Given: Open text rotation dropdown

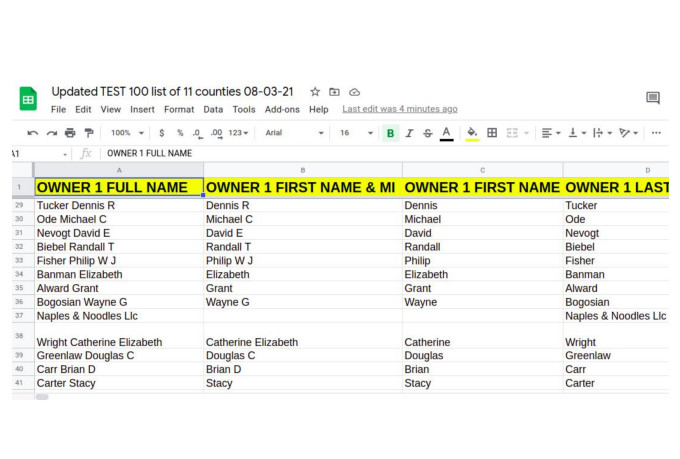Looking at the screenshot, I should [x=628, y=133].
